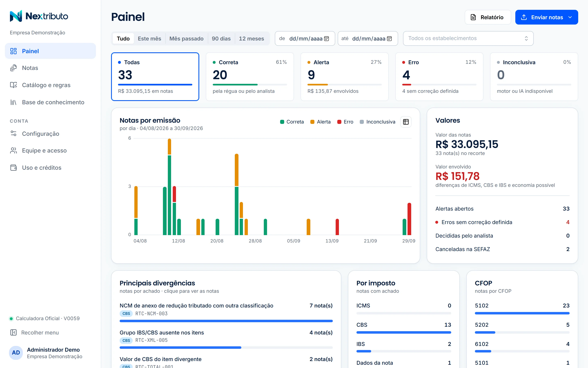
Task: Click the Recolher menu panel icon
Action: tap(13, 332)
